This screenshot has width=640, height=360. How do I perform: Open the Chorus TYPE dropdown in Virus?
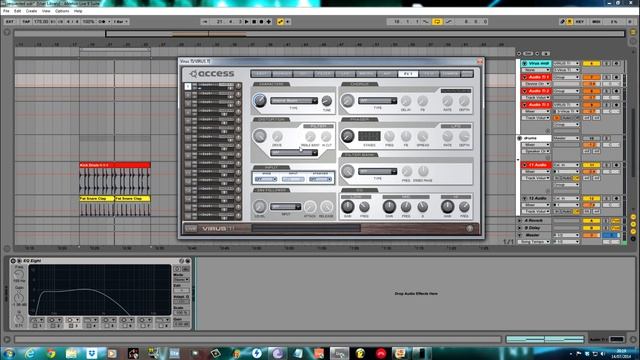tap(378, 101)
